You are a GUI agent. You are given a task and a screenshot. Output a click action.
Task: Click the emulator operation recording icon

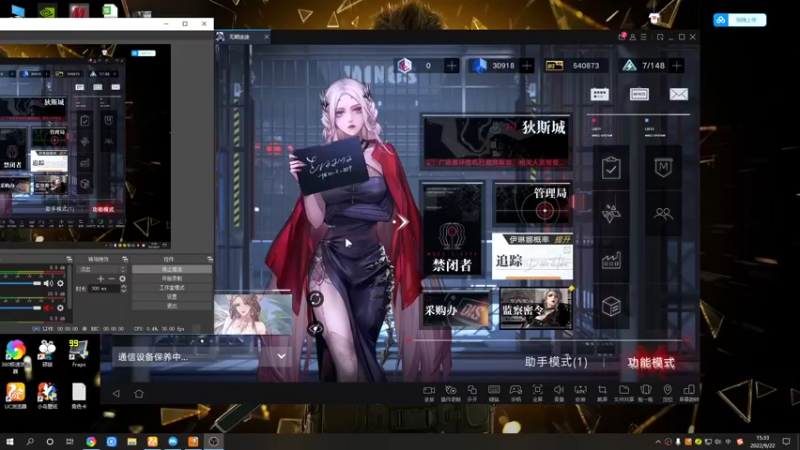click(450, 393)
